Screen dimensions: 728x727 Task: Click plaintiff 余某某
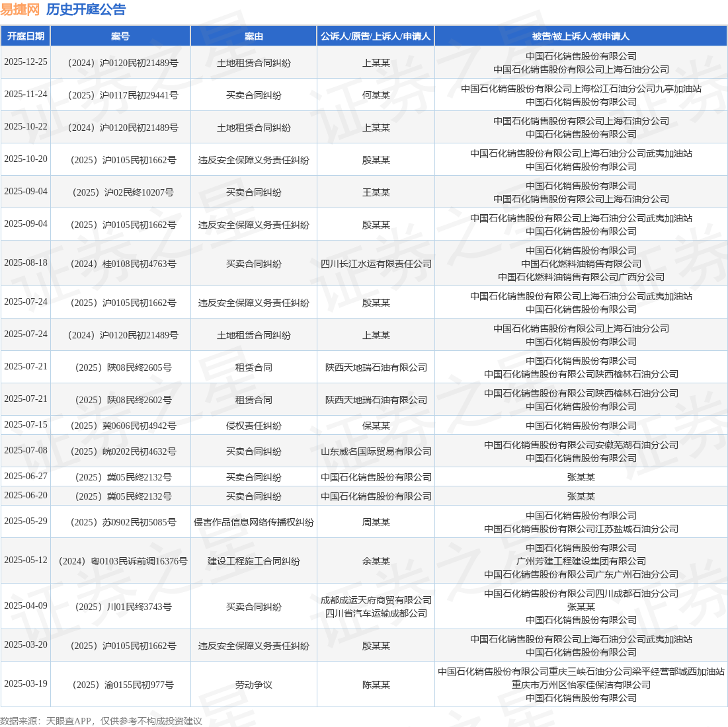[376, 561]
